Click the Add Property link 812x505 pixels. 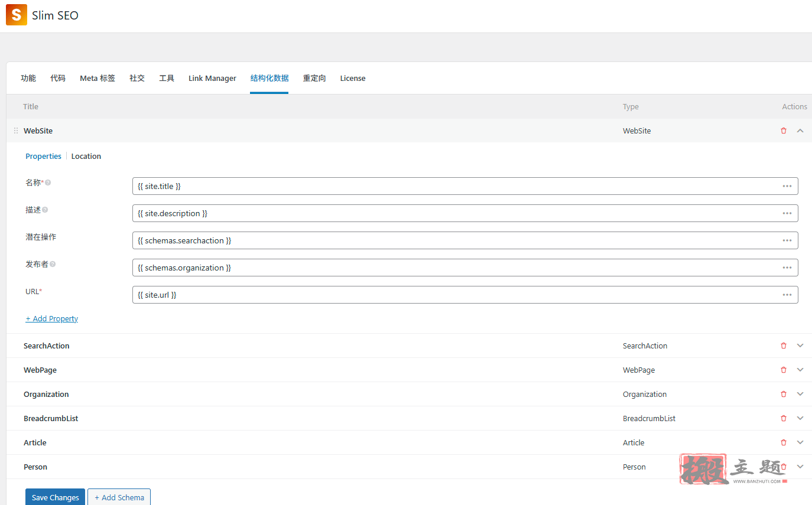pyautogui.click(x=51, y=318)
